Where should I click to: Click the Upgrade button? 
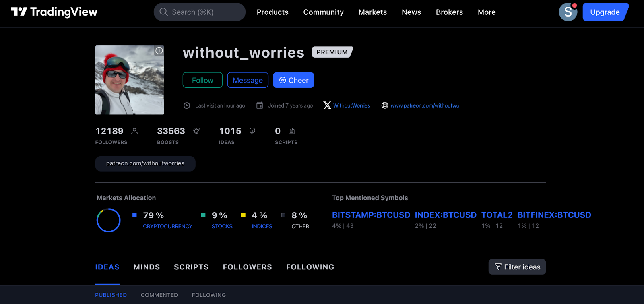click(x=605, y=12)
